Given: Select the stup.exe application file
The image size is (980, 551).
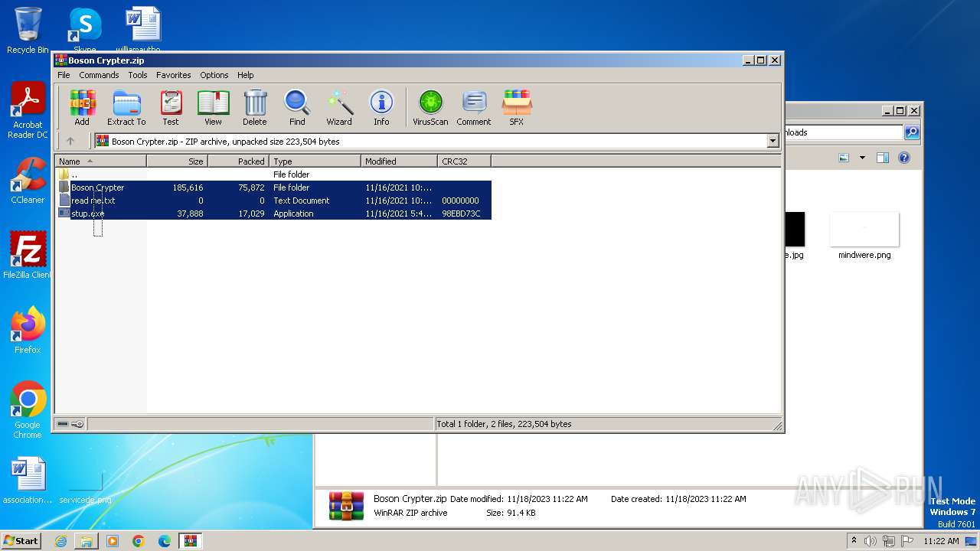Looking at the screenshot, I should [x=274, y=214].
